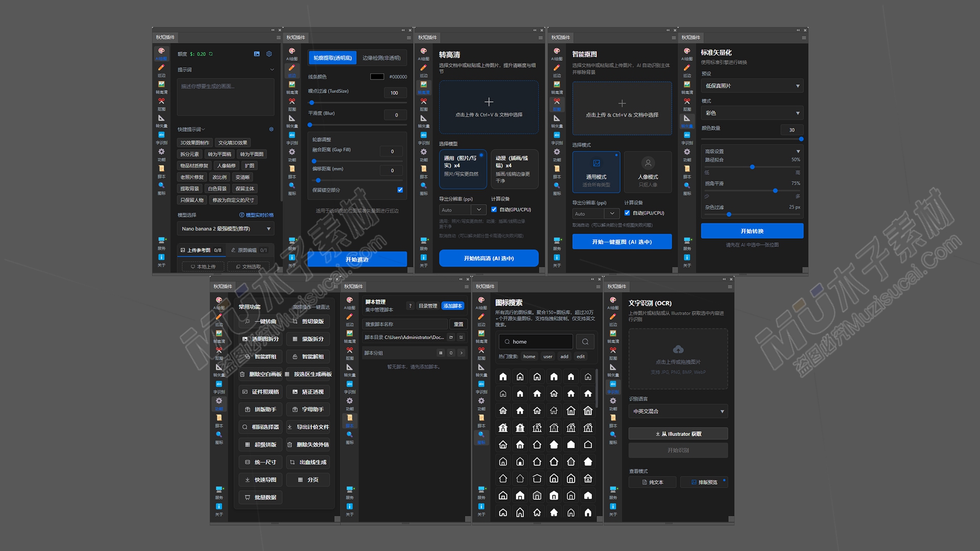This screenshot has height=551, width=980.
Task: Switch to the 轮廓提取(透明底) tab
Action: point(332,58)
